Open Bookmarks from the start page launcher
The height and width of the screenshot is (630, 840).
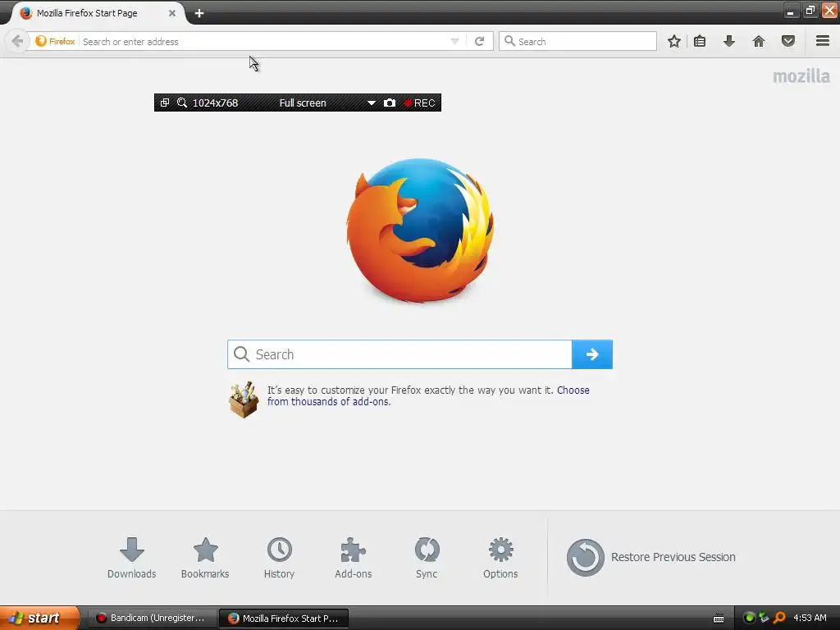(x=205, y=558)
